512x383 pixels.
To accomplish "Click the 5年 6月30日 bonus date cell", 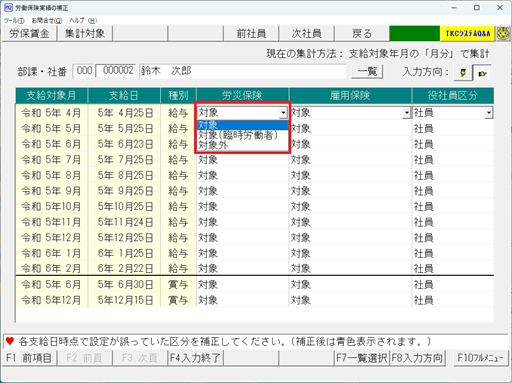I will tap(124, 285).
